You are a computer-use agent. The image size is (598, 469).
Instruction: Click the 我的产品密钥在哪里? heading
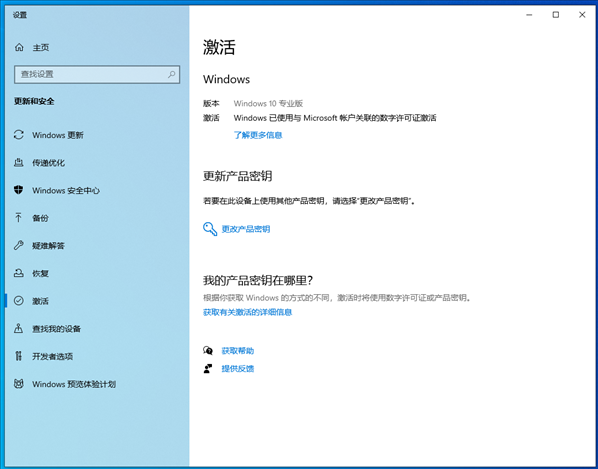coord(258,280)
